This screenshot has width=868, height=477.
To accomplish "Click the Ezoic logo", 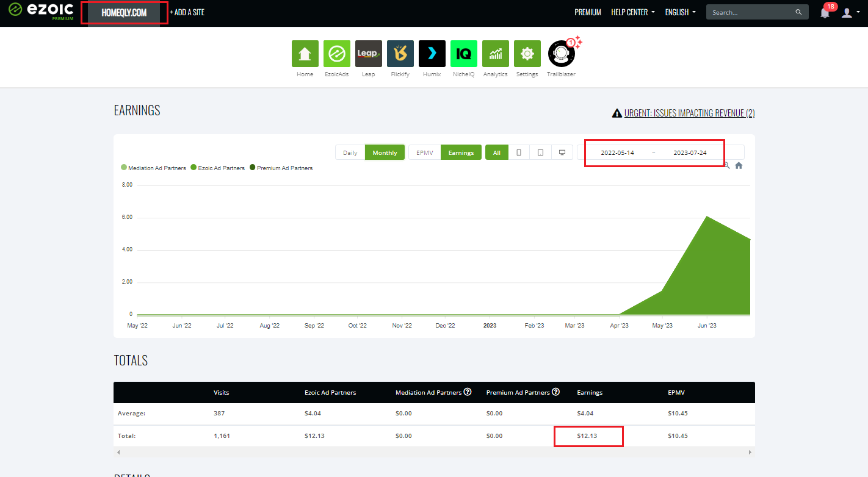I will click(x=42, y=11).
